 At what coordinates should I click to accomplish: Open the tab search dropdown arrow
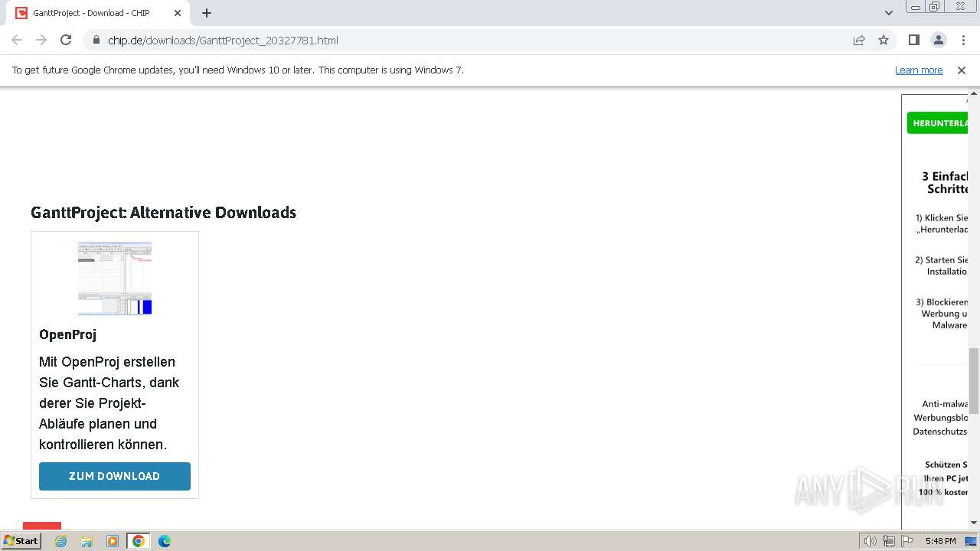point(889,13)
